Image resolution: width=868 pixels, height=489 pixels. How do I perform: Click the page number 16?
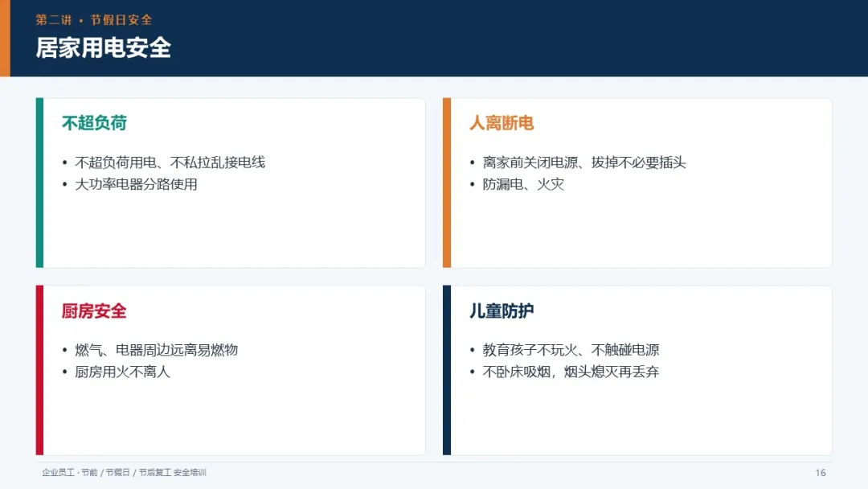coord(821,473)
